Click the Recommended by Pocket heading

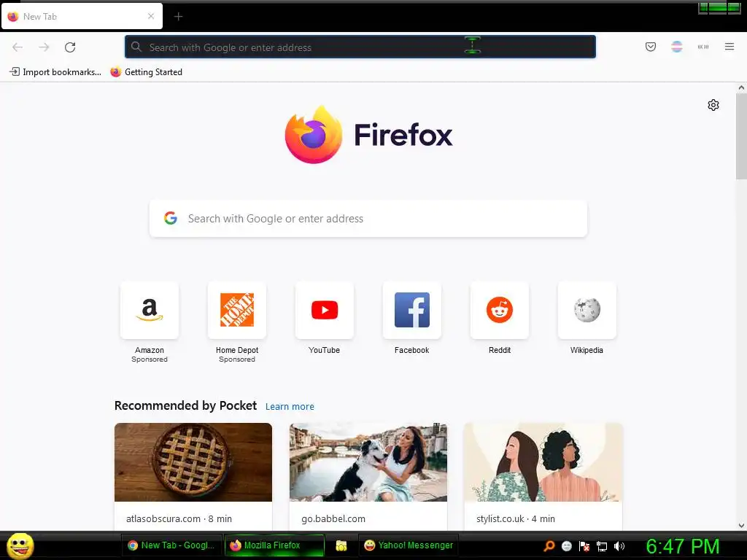[185, 405]
